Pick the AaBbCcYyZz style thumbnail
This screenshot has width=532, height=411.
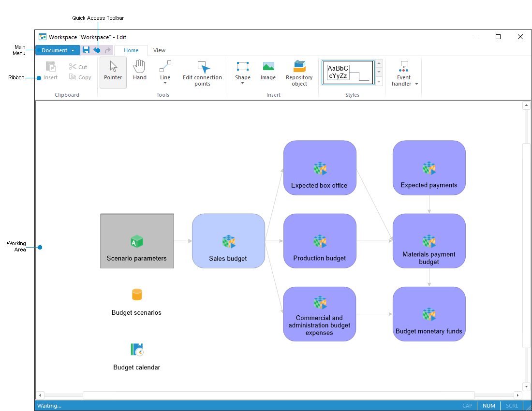pyautogui.click(x=348, y=72)
